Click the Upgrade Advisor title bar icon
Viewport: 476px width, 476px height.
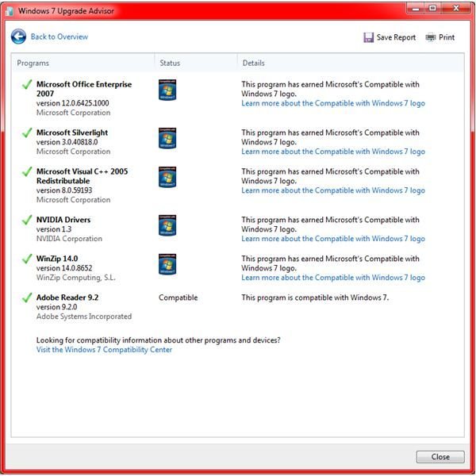10,11
